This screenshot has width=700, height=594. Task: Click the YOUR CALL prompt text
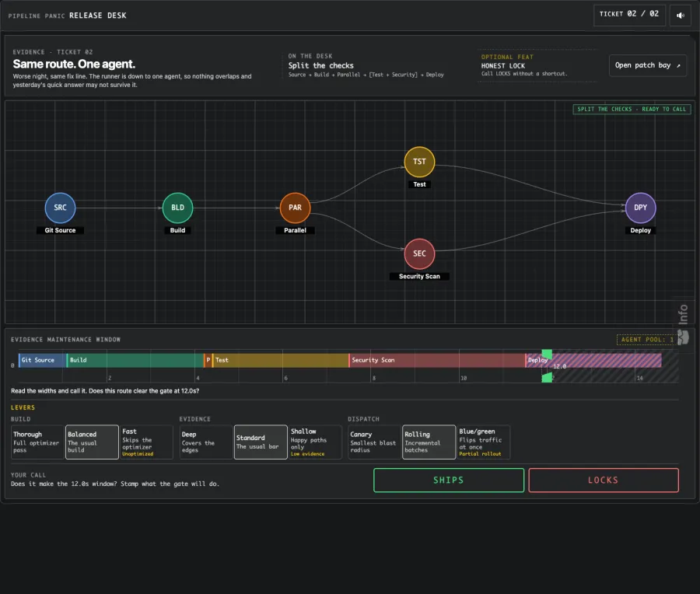[115, 484]
